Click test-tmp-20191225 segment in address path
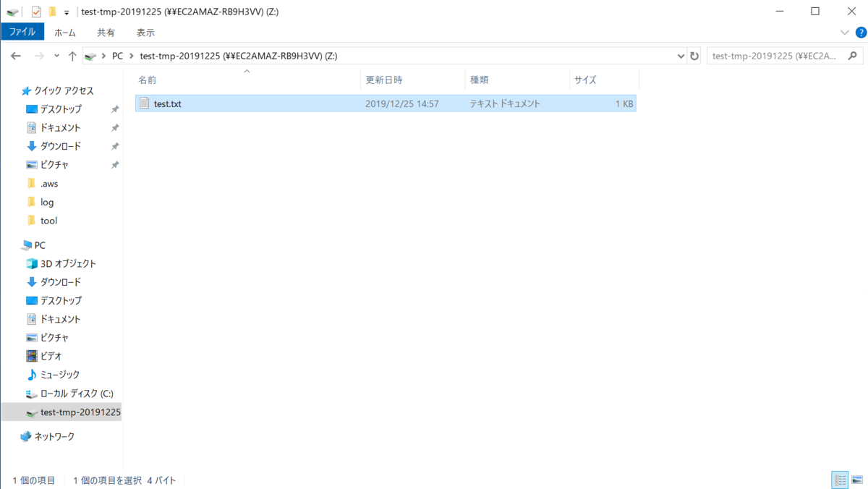Screen dimensions: 868x489 (x=239, y=56)
